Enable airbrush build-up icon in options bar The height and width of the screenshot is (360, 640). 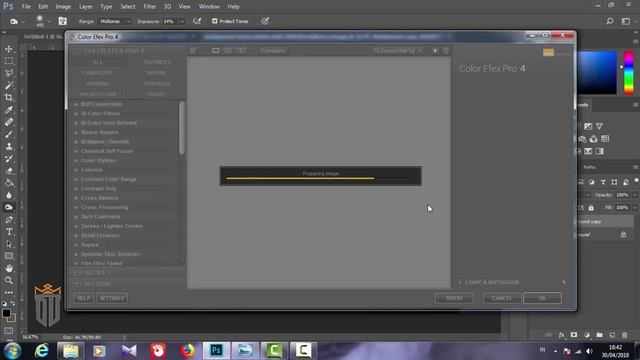click(197, 21)
